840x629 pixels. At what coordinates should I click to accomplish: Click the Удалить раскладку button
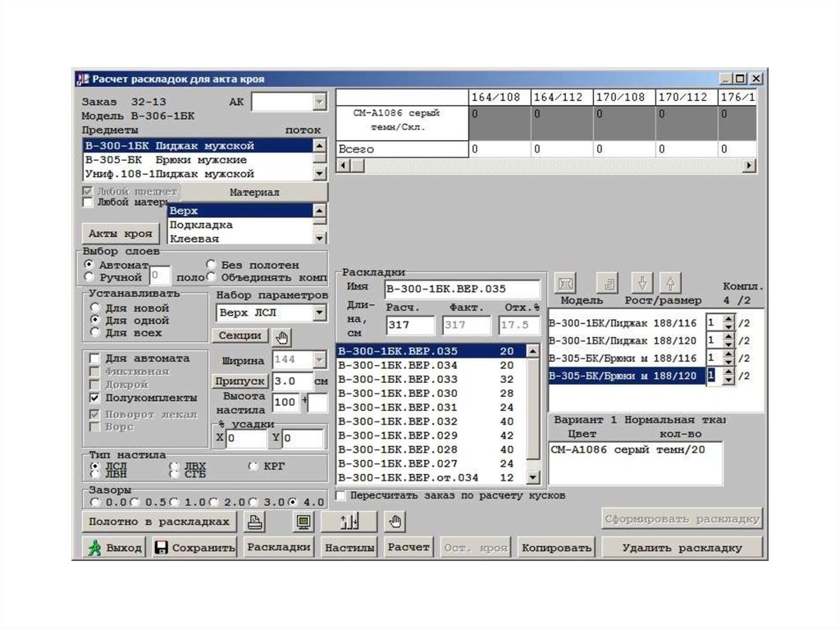click(x=682, y=548)
